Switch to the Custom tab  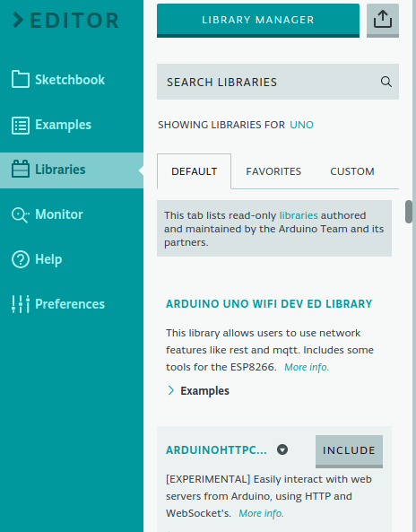[x=352, y=171]
